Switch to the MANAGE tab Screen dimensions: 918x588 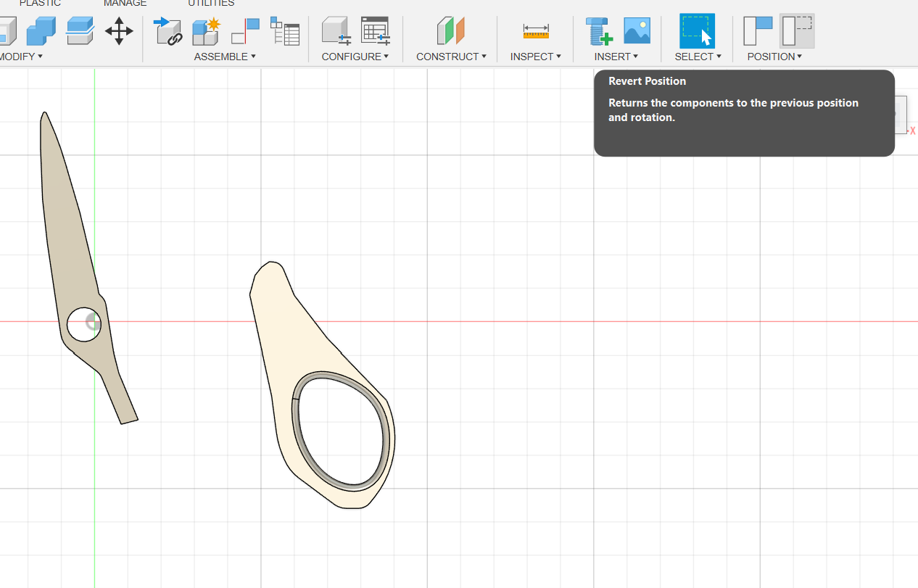coord(125,4)
